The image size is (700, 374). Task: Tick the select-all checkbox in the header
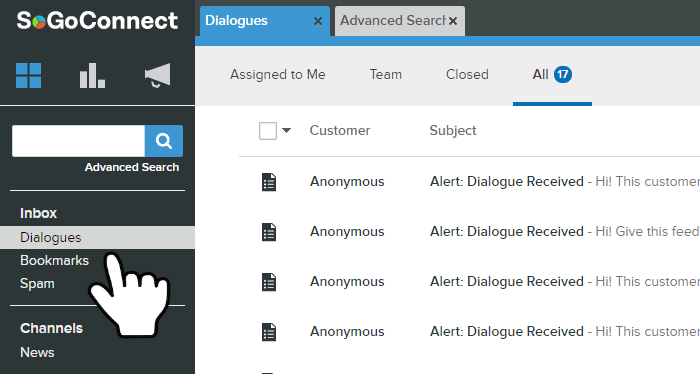[x=268, y=131]
